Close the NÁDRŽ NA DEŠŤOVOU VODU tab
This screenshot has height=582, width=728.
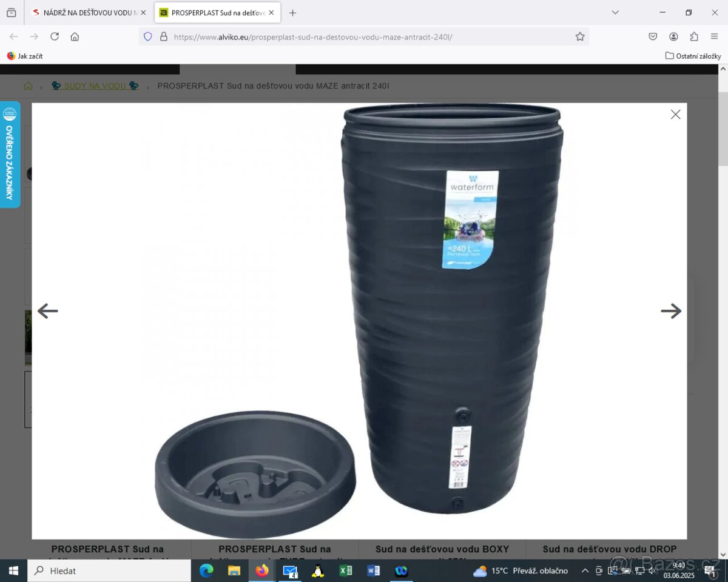click(143, 12)
